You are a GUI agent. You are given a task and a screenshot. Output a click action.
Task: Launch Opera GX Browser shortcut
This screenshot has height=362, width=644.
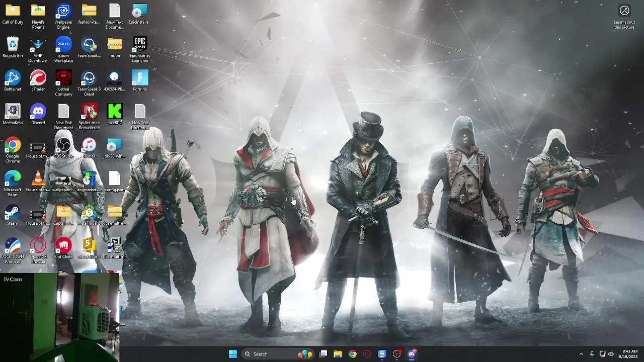(38, 251)
